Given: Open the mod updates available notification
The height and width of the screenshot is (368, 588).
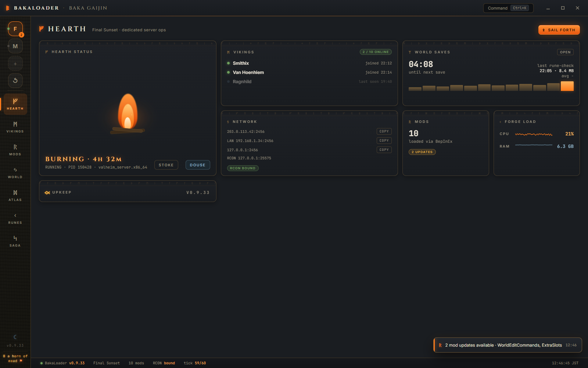Looking at the screenshot, I should [x=508, y=345].
